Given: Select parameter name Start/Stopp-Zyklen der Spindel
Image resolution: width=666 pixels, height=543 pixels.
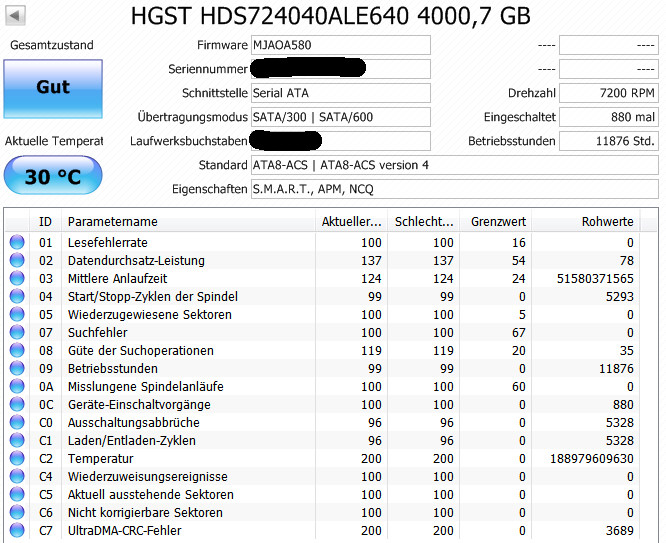Looking at the screenshot, I should pyautogui.click(x=153, y=297).
